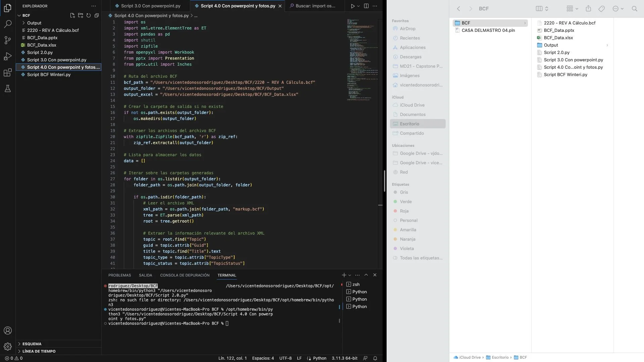Screen dimensions: 644x362
Task: Open run options dropdown arrow
Action: pyautogui.click(x=358, y=6)
